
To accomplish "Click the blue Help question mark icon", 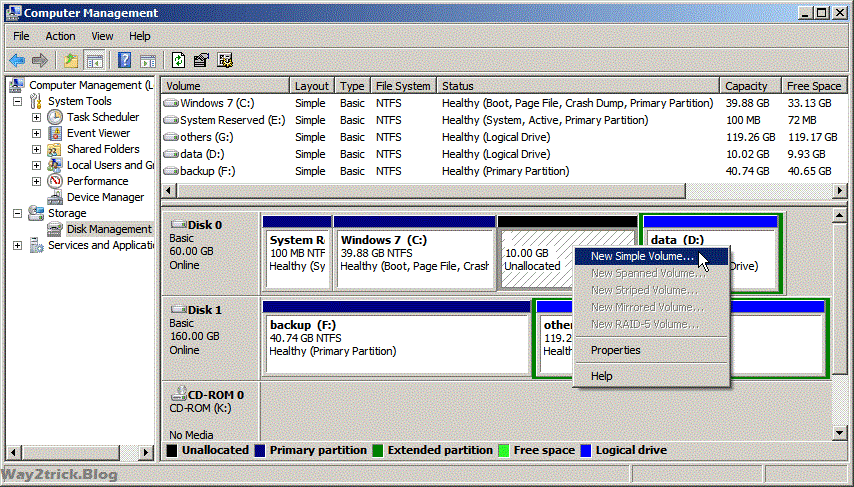I will 124,60.
